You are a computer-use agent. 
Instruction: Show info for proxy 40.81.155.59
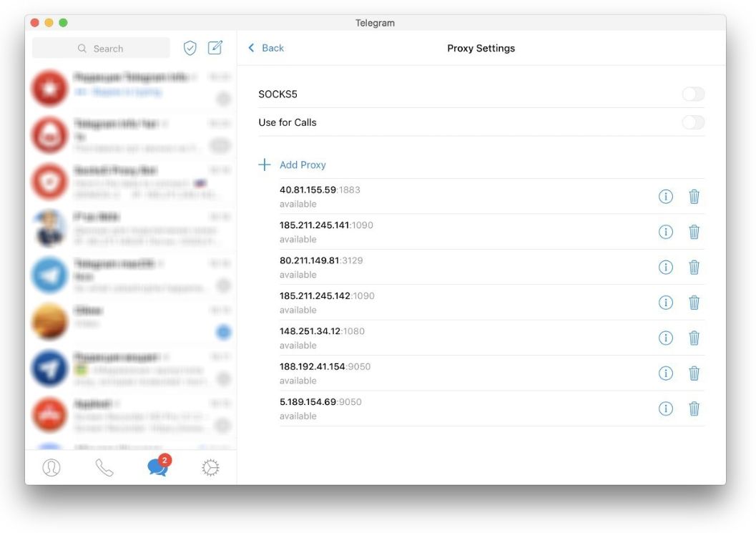(665, 196)
